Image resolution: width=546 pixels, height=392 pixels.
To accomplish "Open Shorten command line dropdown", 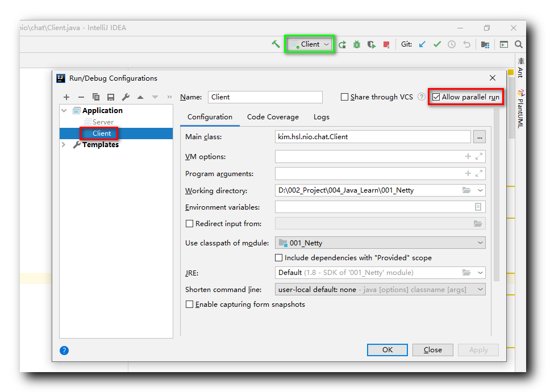I will pyautogui.click(x=380, y=289).
